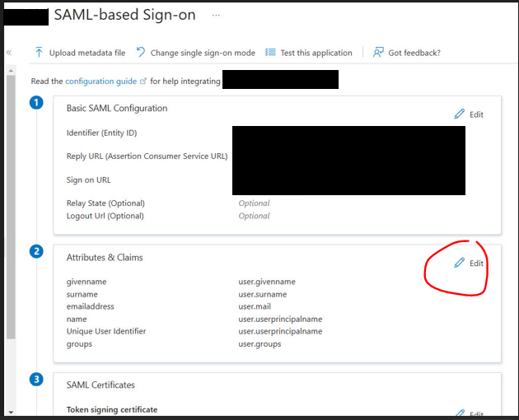Click the emailaddress claim name

pyautogui.click(x=90, y=306)
